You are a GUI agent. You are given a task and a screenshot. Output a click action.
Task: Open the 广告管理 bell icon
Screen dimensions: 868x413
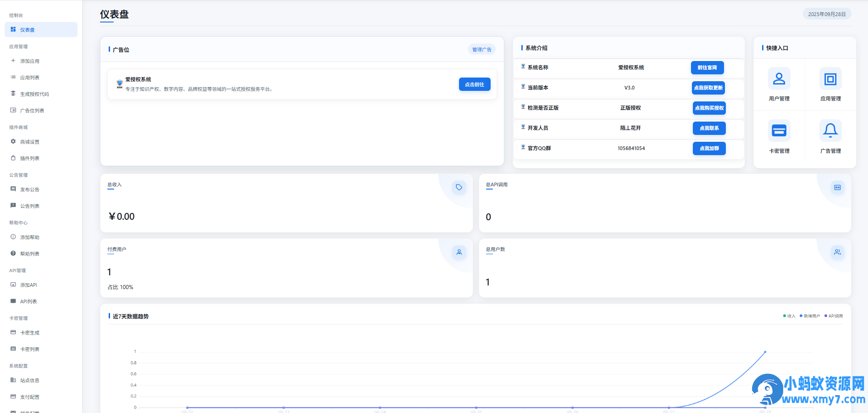pyautogui.click(x=830, y=131)
